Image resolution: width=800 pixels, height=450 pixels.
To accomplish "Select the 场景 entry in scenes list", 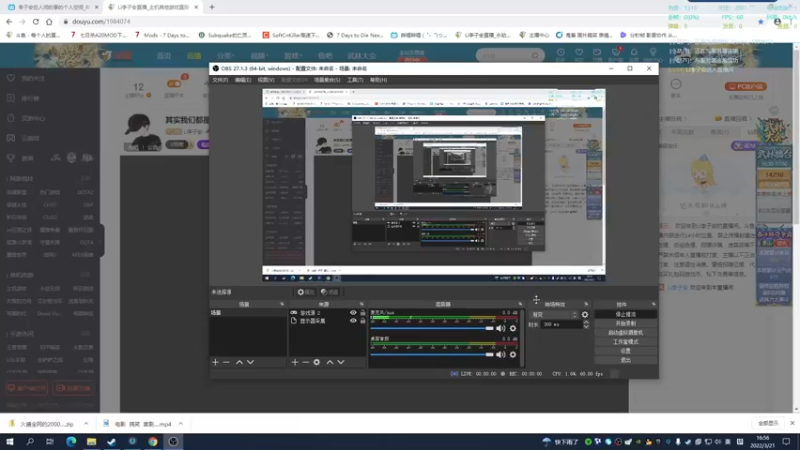I will click(248, 313).
